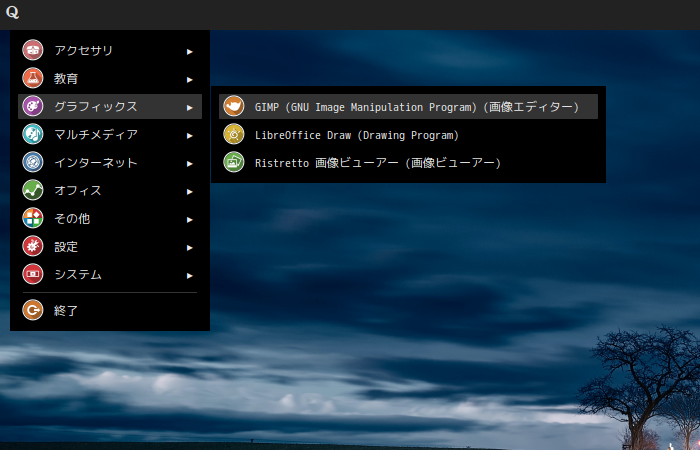This screenshot has height=450, width=700.
Task: Open the 設定 menu category
Action: coord(110,246)
